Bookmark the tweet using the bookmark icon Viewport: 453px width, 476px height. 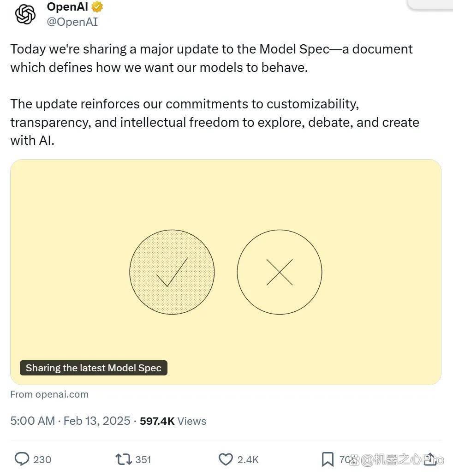[x=328, y=459]
